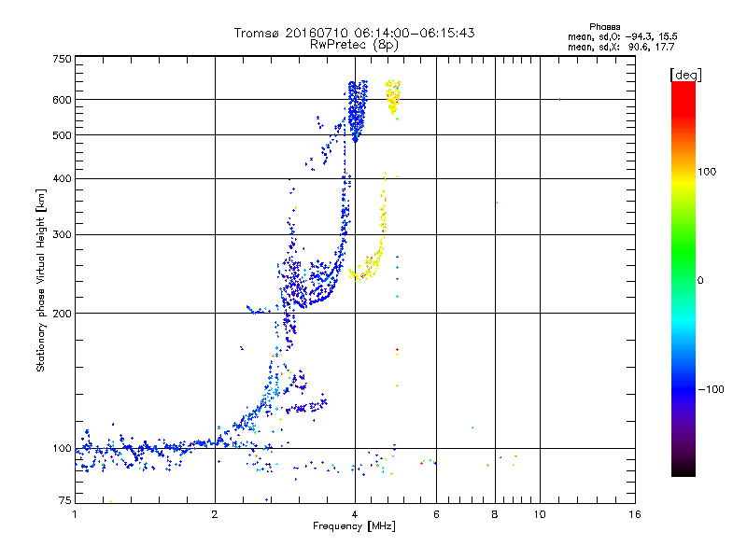The width and height of the screenshot is (747, 560).
Task: Click the 'Phases' header text
Action: (604, 27)
